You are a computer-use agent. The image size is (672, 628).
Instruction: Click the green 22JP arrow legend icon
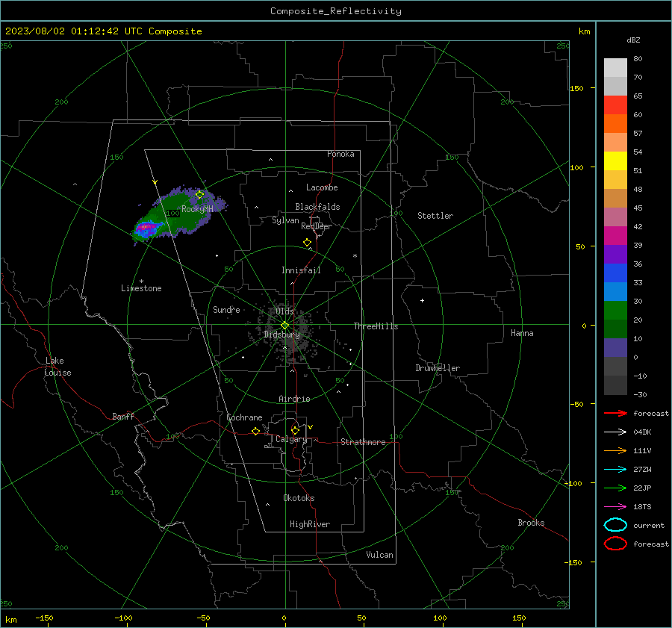[615, 488]
